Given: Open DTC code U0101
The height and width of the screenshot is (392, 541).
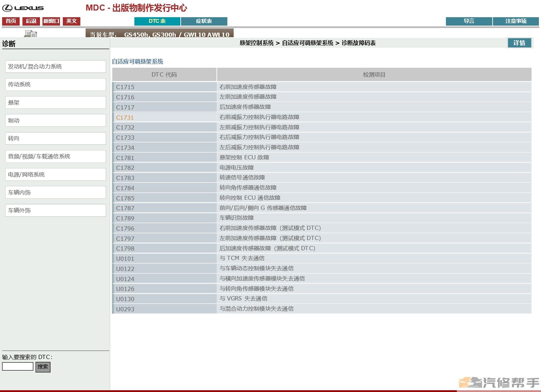Looking at the screenshot, I should pyautogui.click(x=125, y=259).
